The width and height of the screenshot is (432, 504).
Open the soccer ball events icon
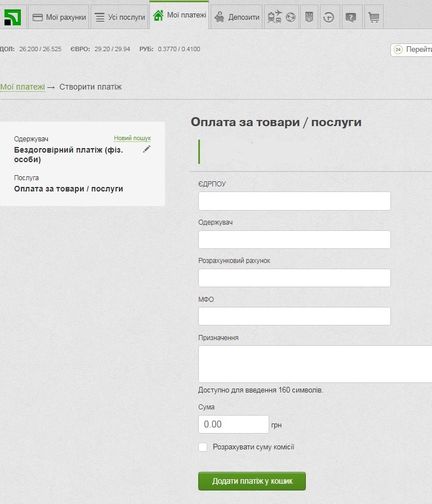291,17
